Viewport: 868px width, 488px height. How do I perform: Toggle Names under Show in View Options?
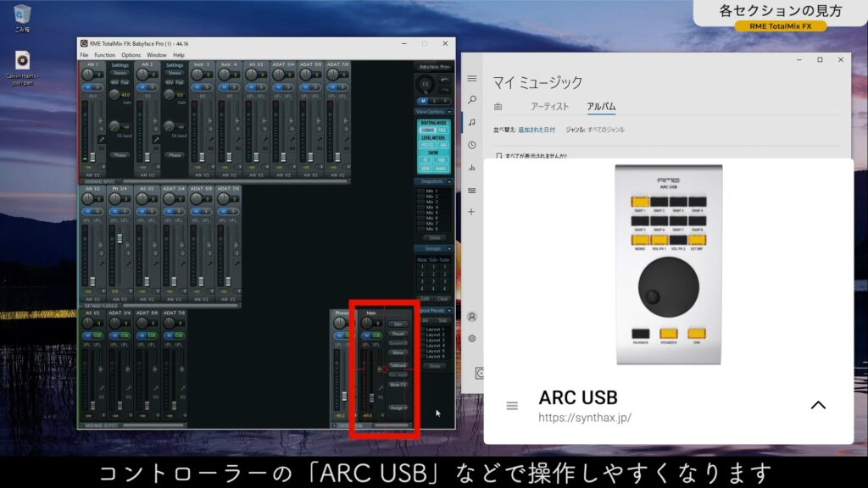pyautogui.click(x=441, y=169)
